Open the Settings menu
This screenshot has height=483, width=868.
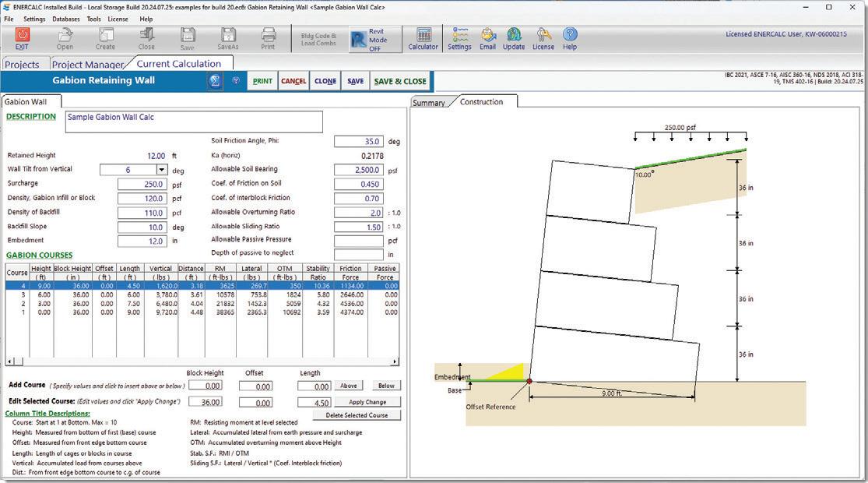34,19
